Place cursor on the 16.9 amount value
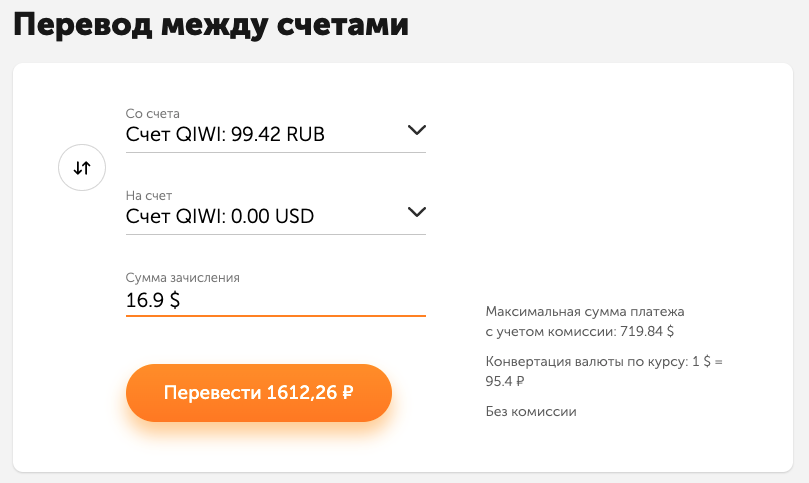The height and width of the screenshot is (483, 809). coord(145,300)
